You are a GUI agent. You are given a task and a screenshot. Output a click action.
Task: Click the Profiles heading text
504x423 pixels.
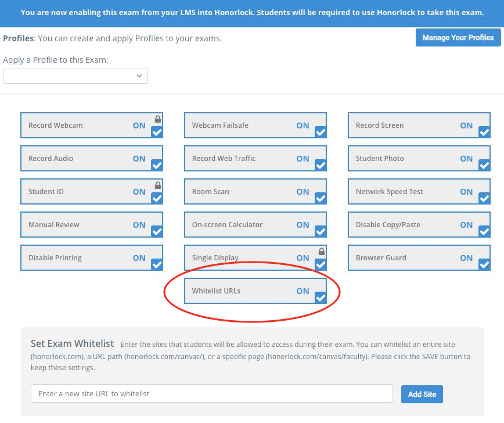[x=19, y=38]
